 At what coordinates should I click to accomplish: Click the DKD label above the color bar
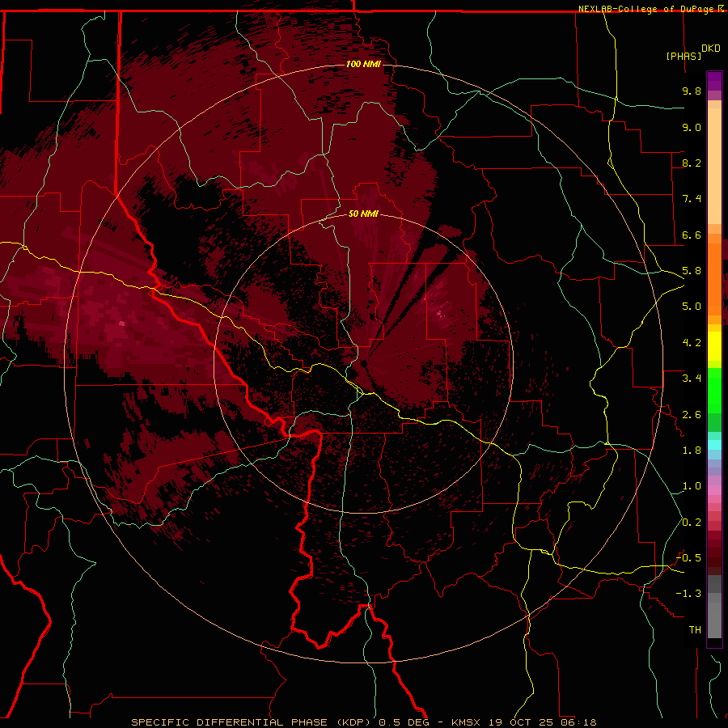click(x=711, y=48)
